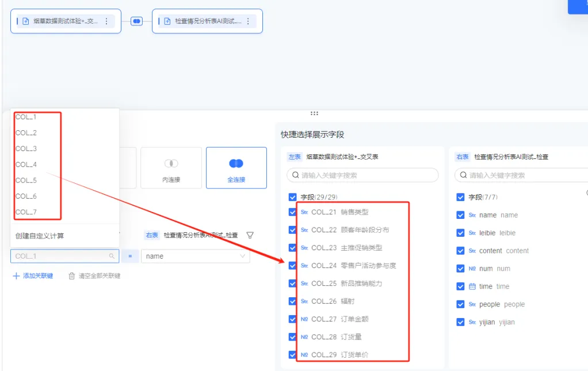Click the calendar type icon of time field
The width and height of the screenshot is (588, 371).
472,286
